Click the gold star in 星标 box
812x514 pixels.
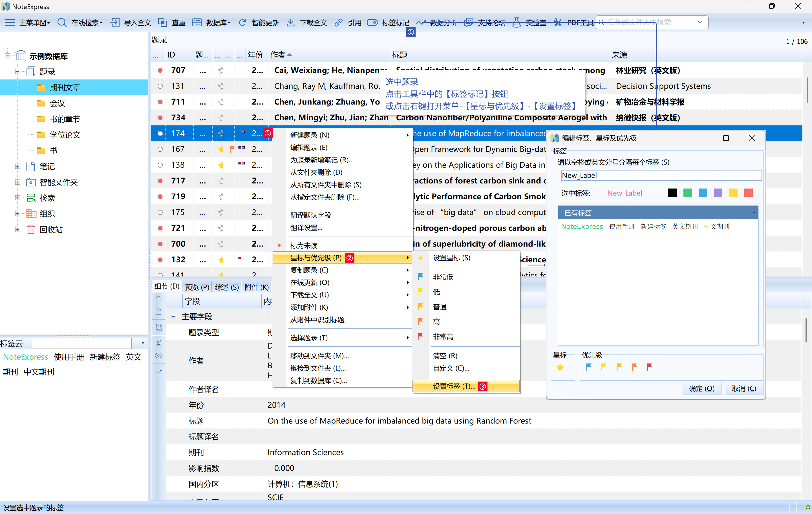click(x=560, y=367)
